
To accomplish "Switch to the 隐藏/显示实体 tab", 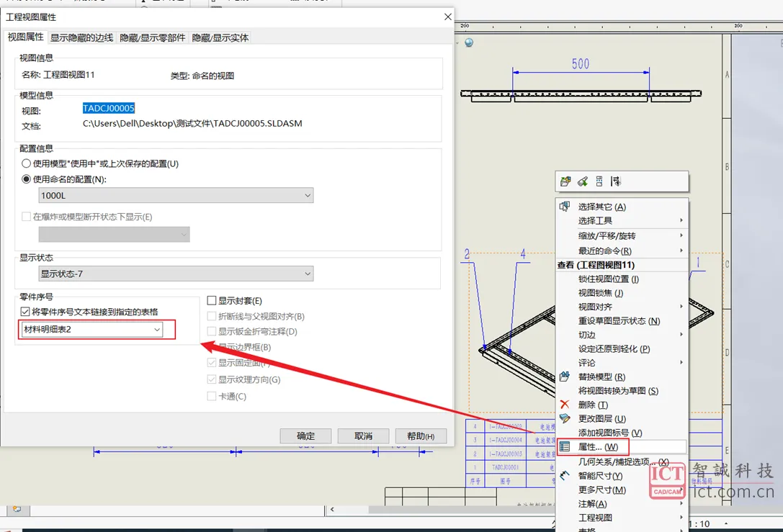I will 220,38.
